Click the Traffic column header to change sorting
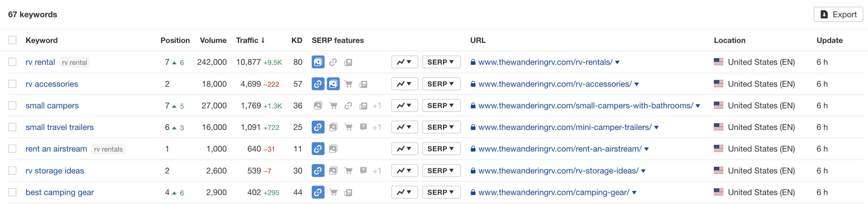868x205 pixels. (x=250, y=40)
